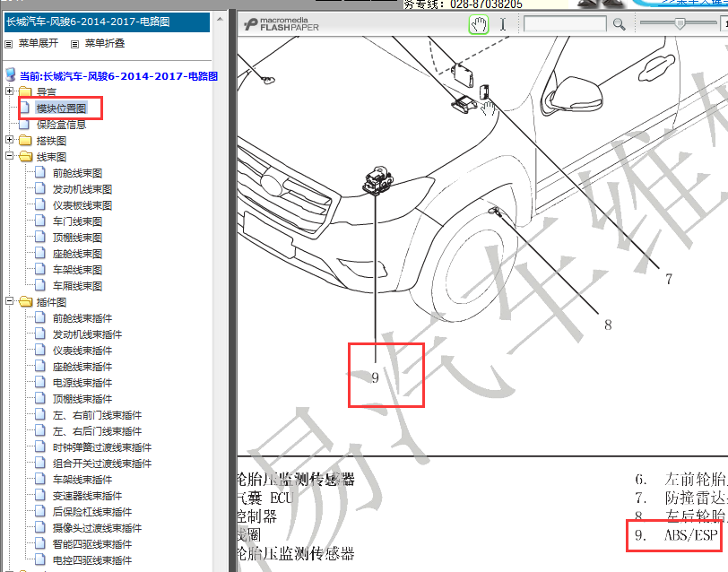728x572 pixels.
Task: Open 后保险杠线束插件 page
Action: click(92, 512)
